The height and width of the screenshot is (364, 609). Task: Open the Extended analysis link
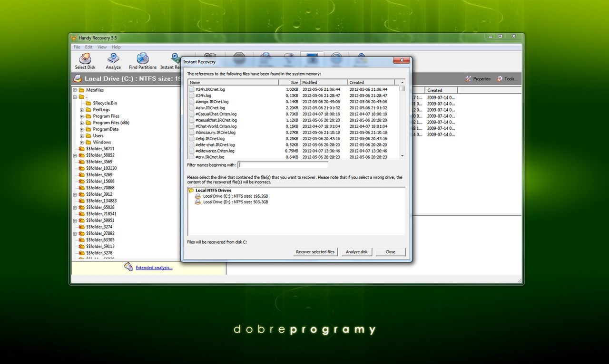pyautogui.click(x=154, y=268)
